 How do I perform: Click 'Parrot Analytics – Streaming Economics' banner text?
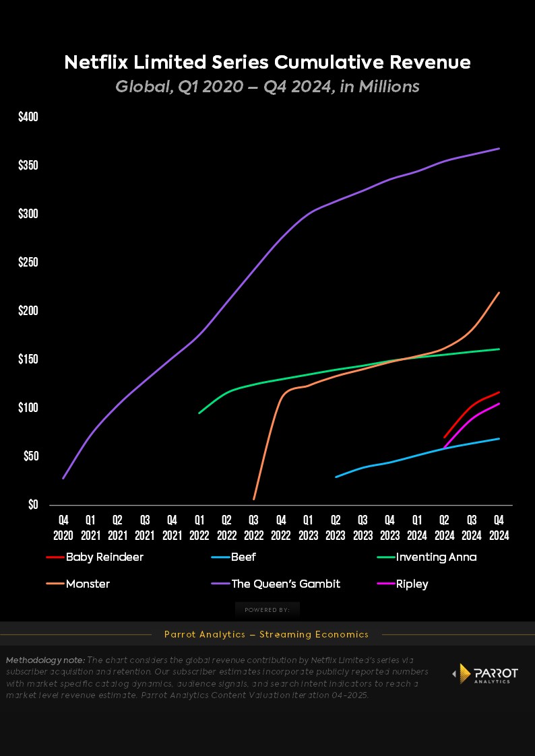(x=266, y=635)
